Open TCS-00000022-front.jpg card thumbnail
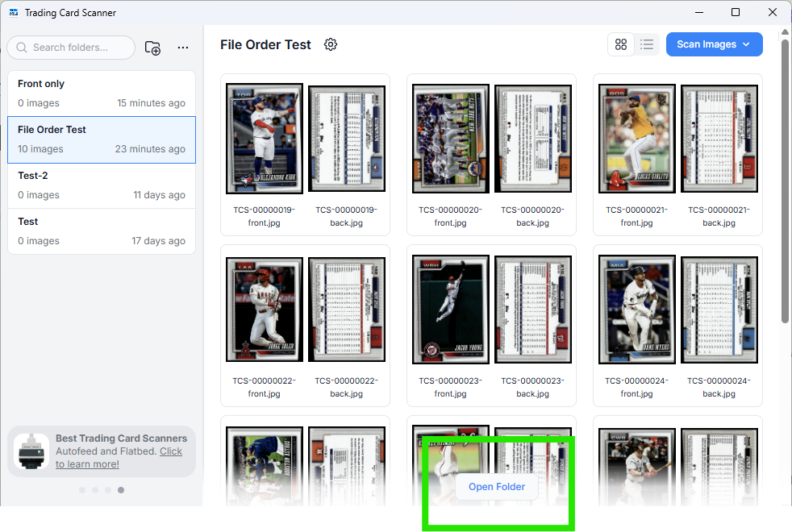 [x=265, y=310]
